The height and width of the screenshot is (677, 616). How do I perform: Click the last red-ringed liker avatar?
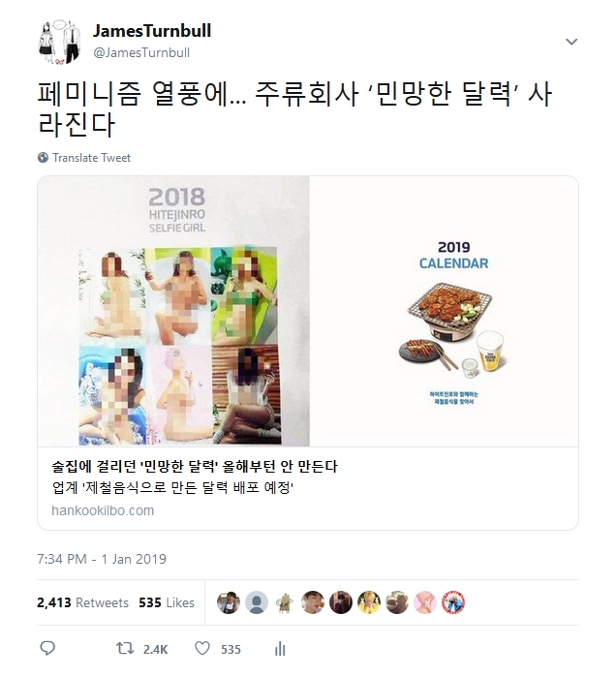[x=453, y=602]
